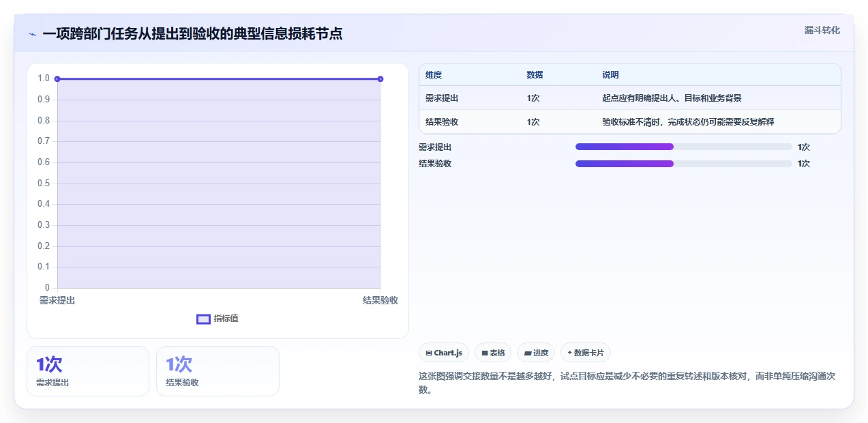Viewport: 868px width, 423px height.
Task: Click the Chart.js tag chip
Action: point(444,353)
